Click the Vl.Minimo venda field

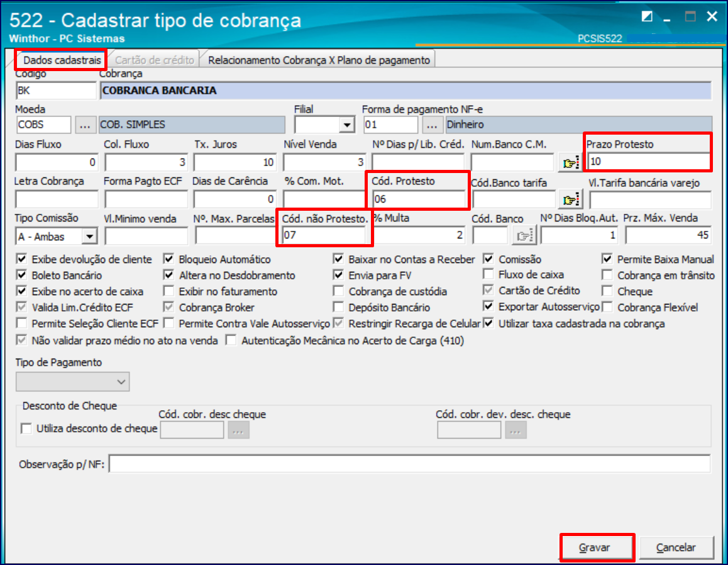pyautogui.click(x=146, y=236)
